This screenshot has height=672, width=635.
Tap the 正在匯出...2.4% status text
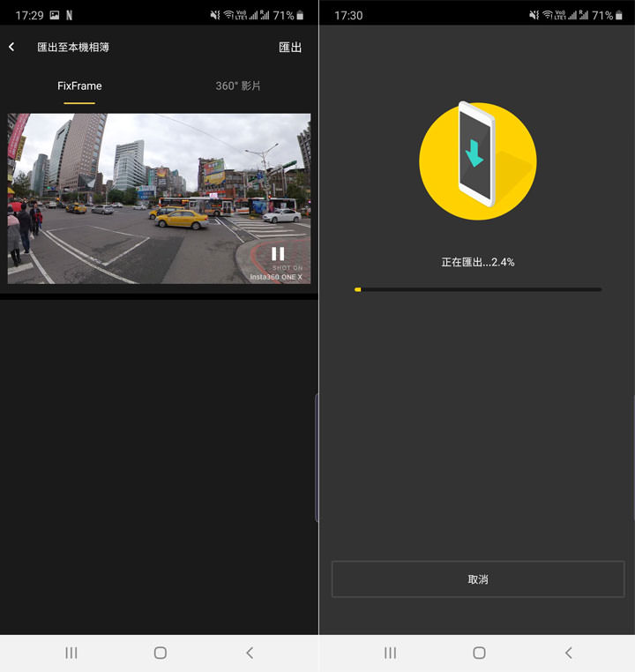[478, 262]
